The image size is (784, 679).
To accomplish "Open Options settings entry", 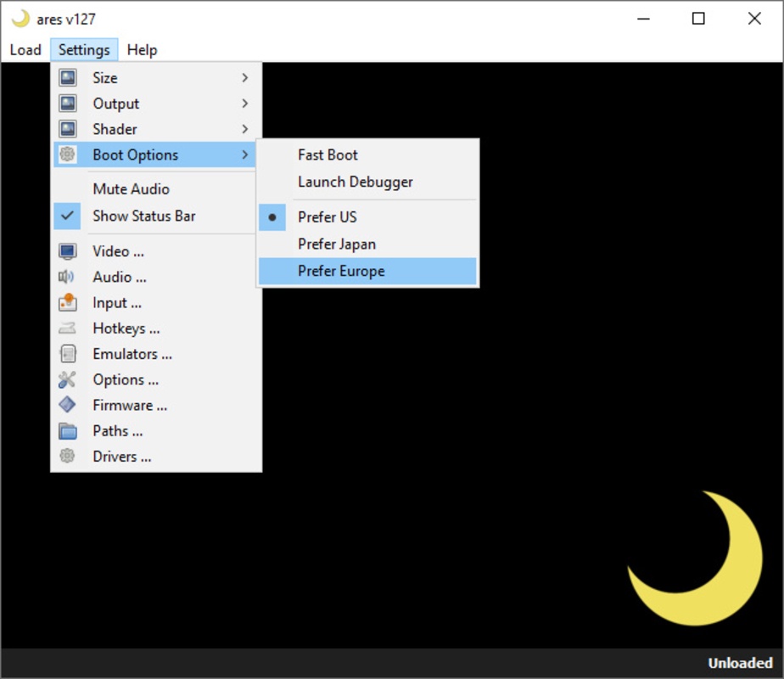I will pos(156,379).
